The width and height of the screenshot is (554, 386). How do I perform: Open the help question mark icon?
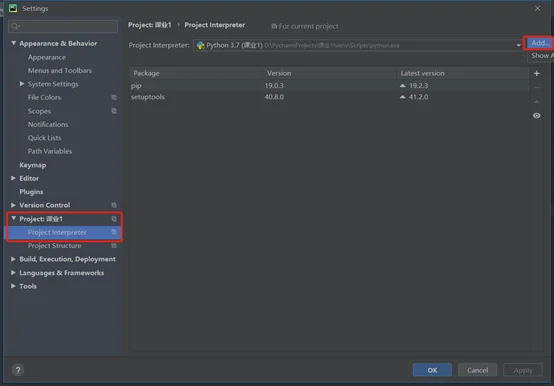18,370
